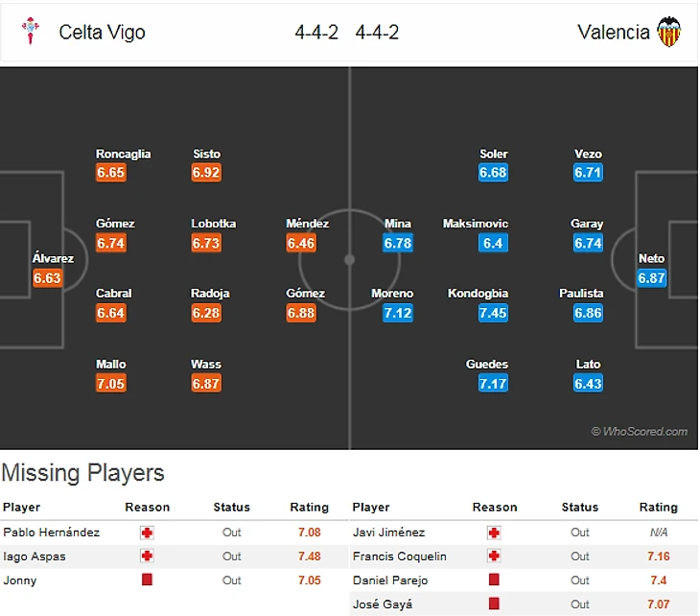Select Mallo's 7.05 rating badge

click(110, 383)
